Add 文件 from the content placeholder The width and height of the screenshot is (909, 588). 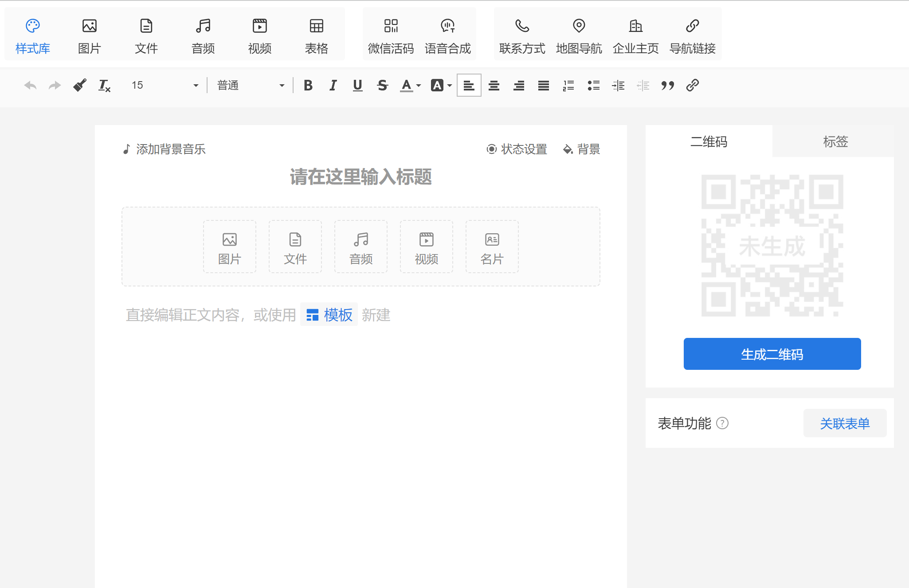(x=295, y=247)
